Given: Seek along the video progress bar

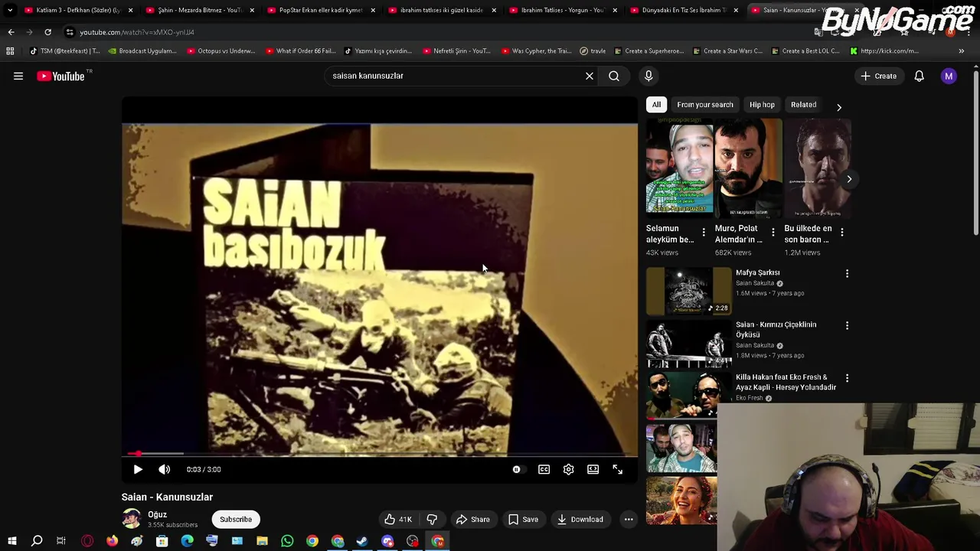Looking at the screenshot, I should [x=379, y=454].
